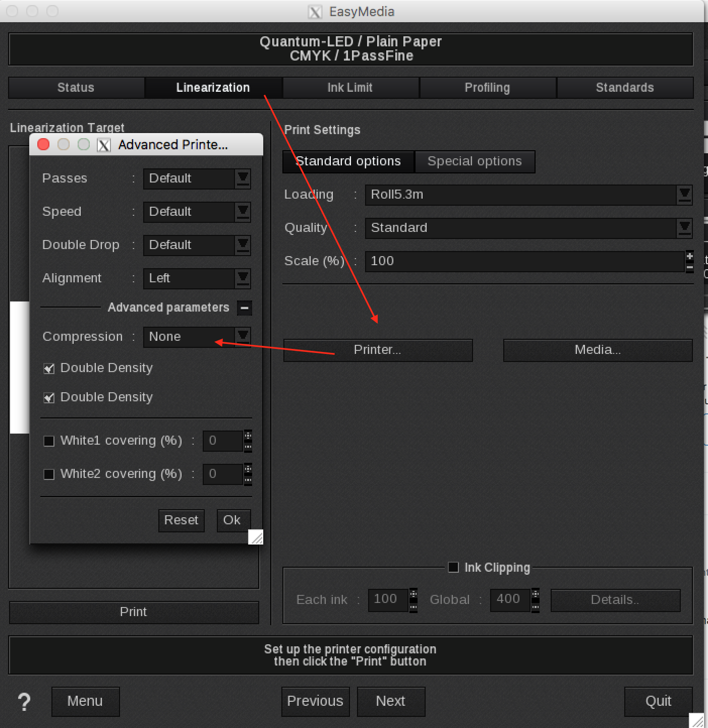This screenshot has height=728, width=708.
Task: Click the help question mark icon
Action: click(24, 702)
